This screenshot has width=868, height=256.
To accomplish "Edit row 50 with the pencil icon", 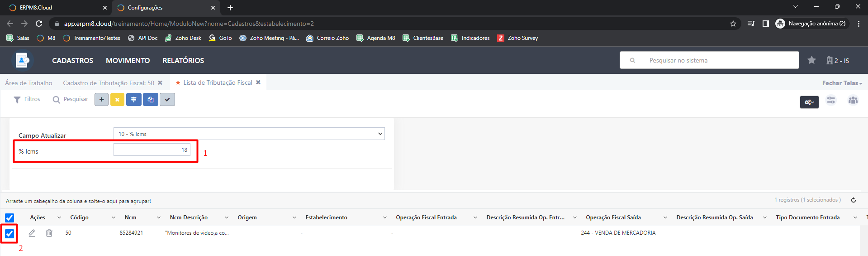I will [x=32, y=233].
